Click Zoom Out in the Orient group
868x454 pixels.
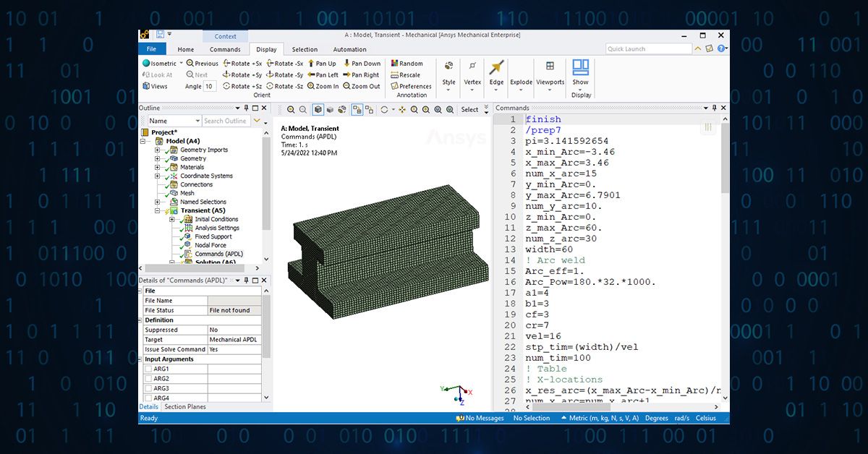346,86
